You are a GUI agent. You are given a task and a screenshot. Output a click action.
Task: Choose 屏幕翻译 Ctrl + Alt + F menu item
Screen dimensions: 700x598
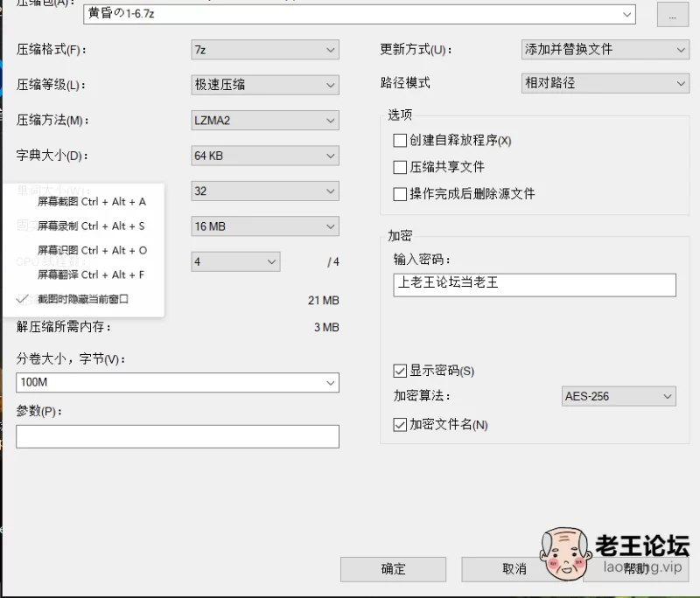[91, 275]
